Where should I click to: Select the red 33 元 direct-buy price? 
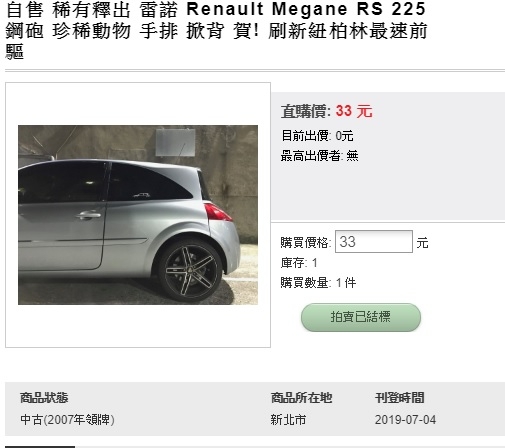[354, 111]
